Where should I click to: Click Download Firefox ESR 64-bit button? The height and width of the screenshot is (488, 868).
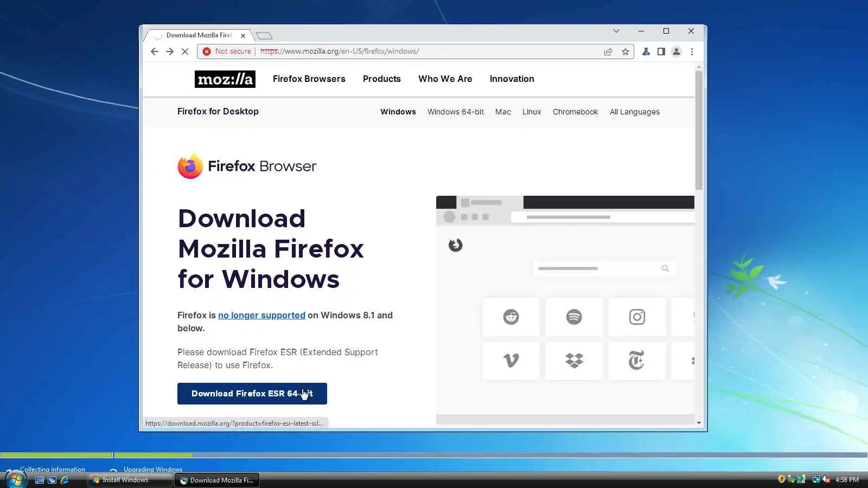click(x=252, y=394)
